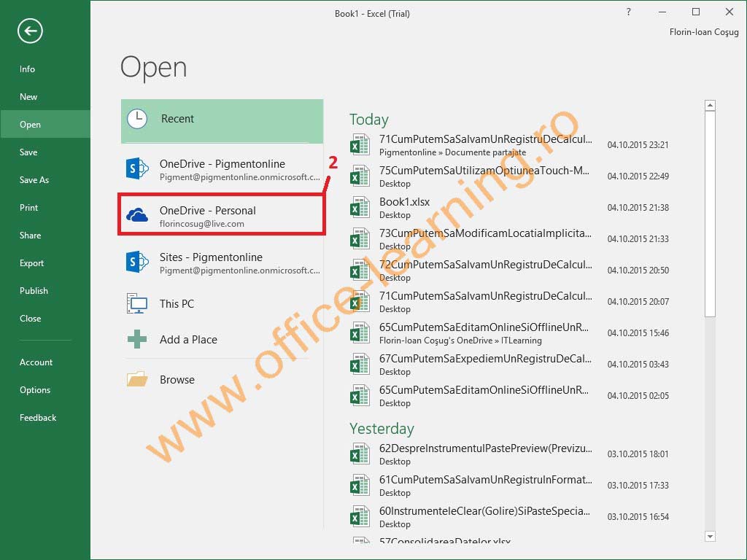This screenshot has height=560, width=747.
Task: Click Excel icon of 75CumPutemSaUtilizamOptiuneaTouch file
Action: coord(360,176)
